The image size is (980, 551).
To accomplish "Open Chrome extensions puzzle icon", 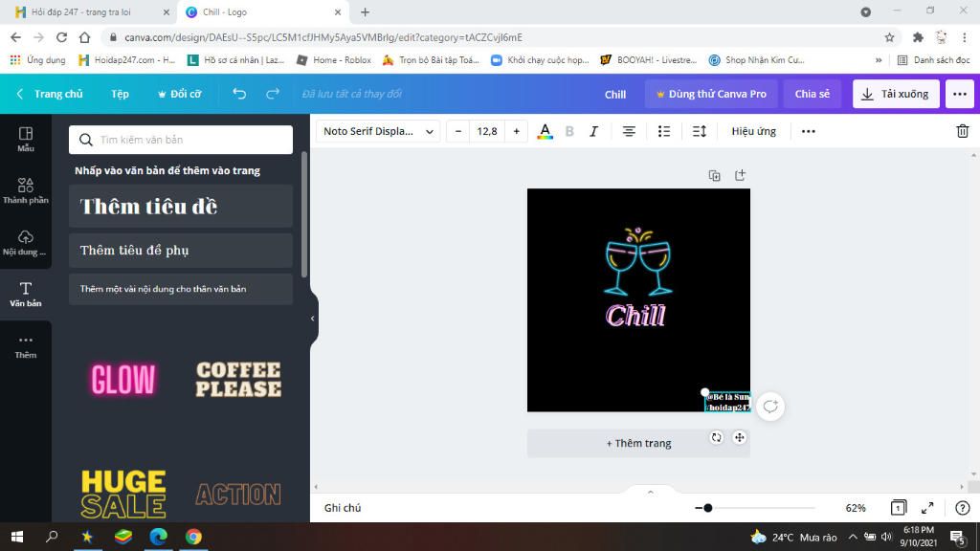I will tap(918, 37).
